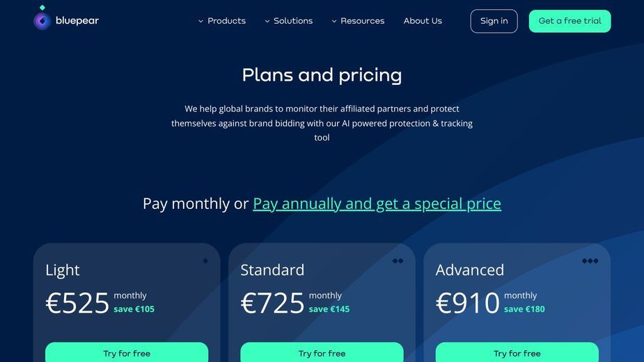The height and width of the screenshot is (362, 644).
Task: Try the Standard plan for free
Action: [x=322, y=352]
